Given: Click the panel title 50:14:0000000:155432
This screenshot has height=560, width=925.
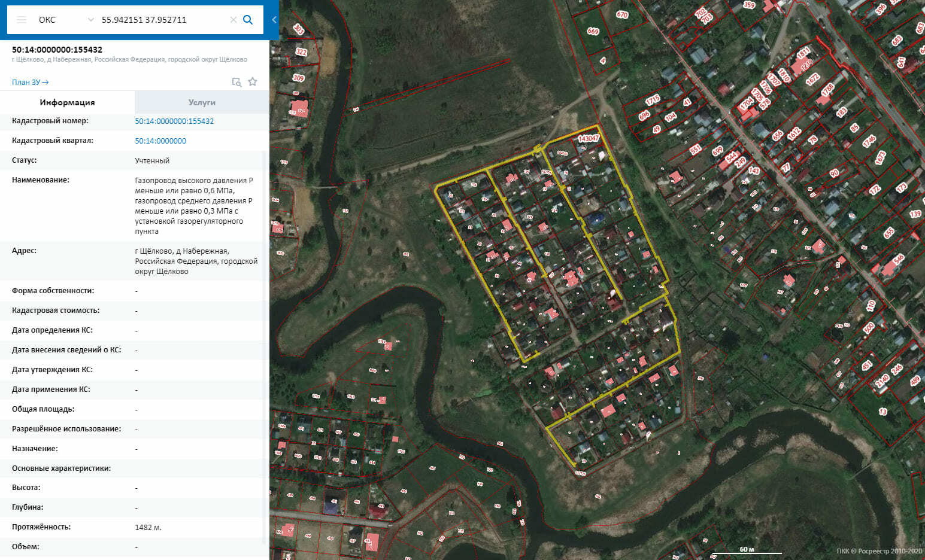Looking at the screenshot, I should tap(57, 50).
